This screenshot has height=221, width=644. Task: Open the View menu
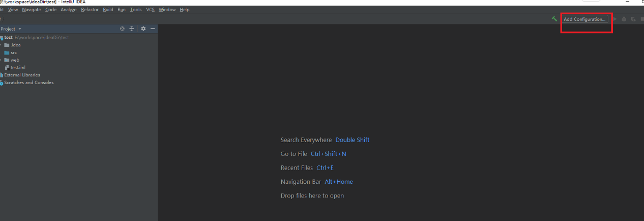[x=13, y=10]
